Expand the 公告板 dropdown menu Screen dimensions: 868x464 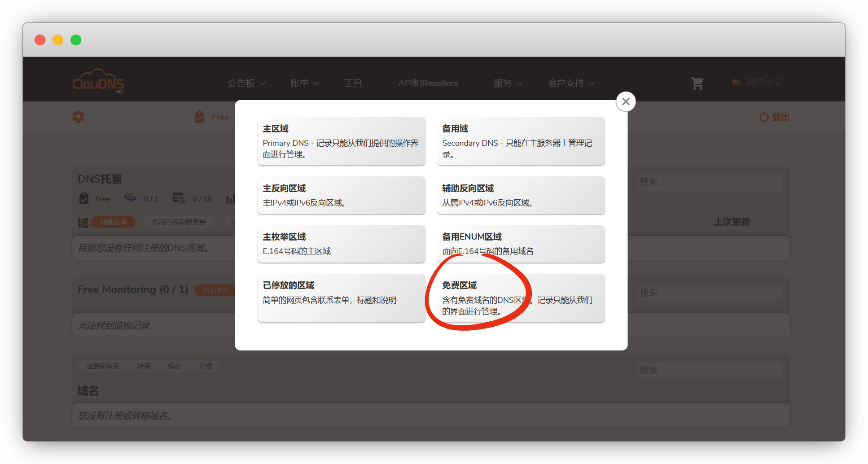click(246, 83)
